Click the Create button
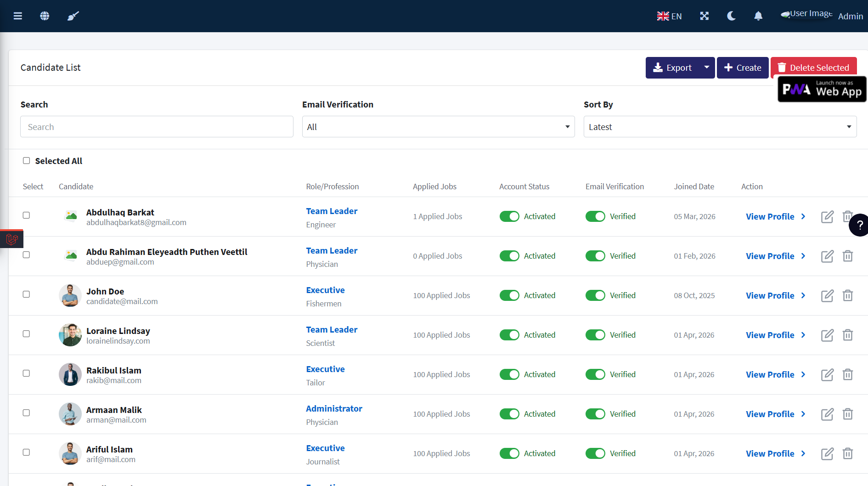This screenshot has height=486, width=868. tap(743, 68)
